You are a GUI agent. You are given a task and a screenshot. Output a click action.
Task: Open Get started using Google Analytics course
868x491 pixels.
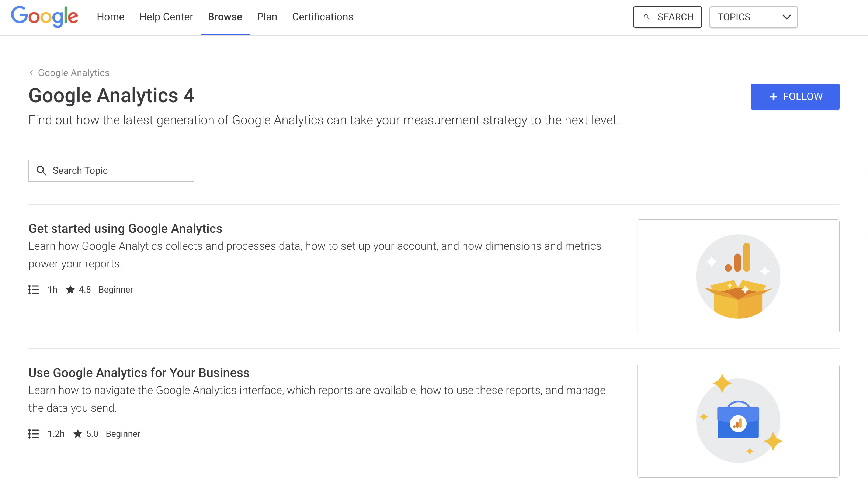(125, 229)
